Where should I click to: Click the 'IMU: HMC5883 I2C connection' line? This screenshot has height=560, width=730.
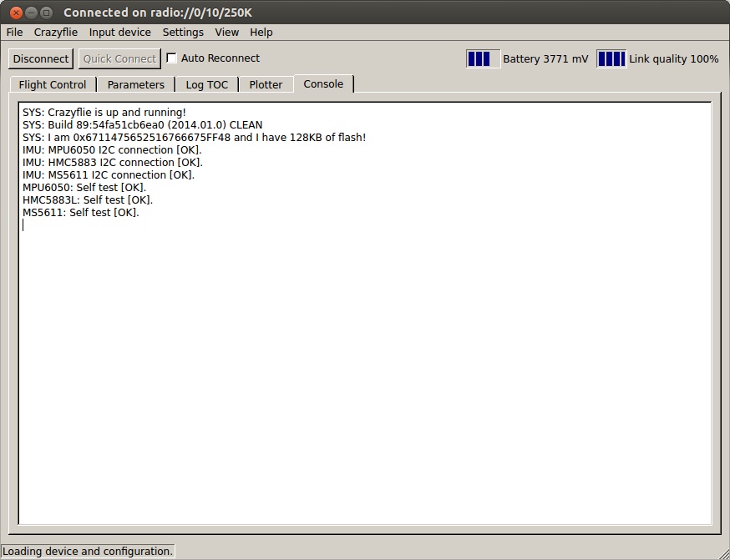113,163
